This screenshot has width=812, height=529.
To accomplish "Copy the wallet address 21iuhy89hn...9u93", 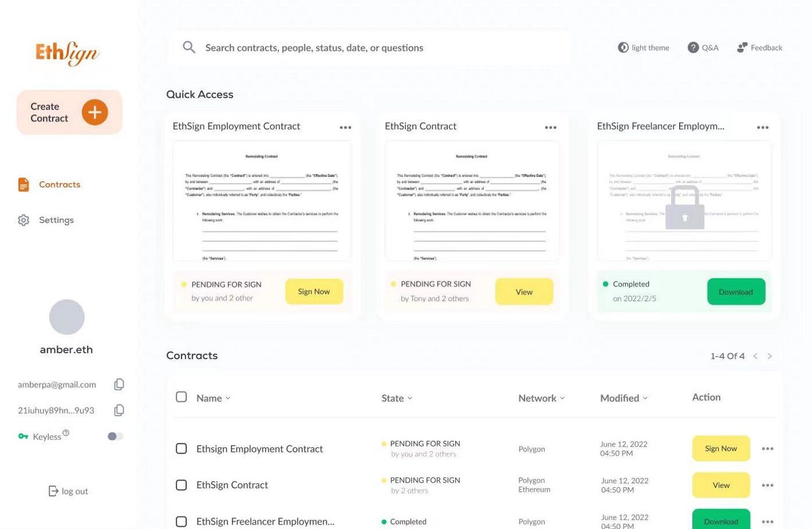I will point(119,410).
